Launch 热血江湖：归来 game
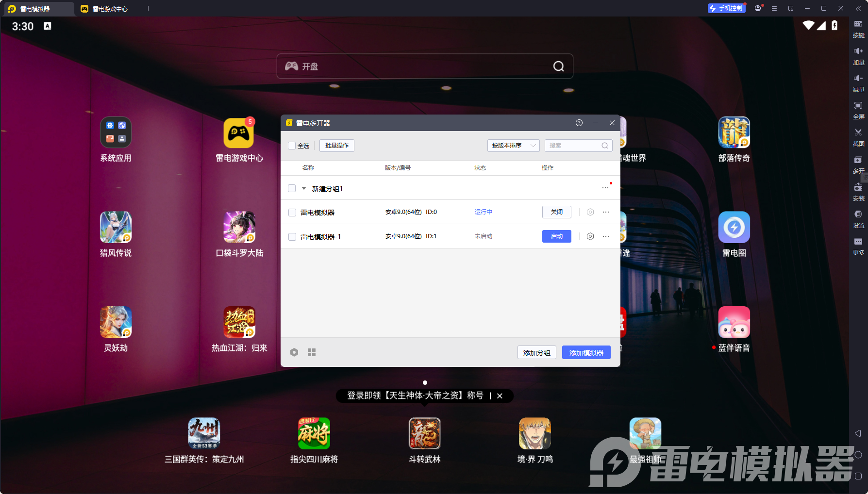The width and height of the screenshot is (868, 494). pos(239,322)
